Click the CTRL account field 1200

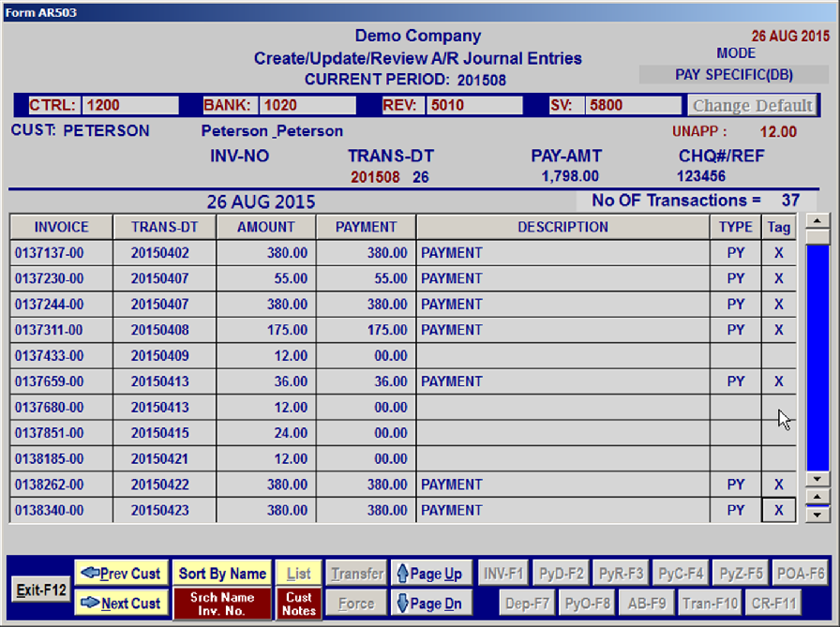pos(129,106)
